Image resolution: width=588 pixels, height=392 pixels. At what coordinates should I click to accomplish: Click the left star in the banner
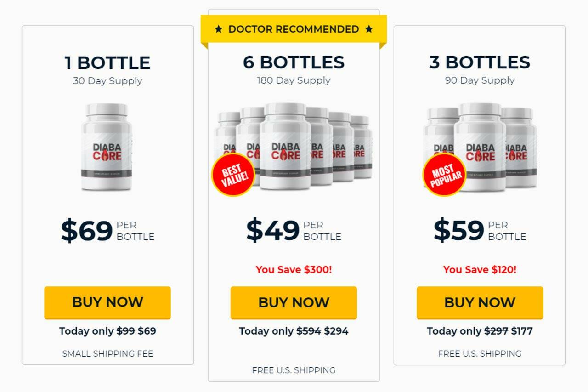coord(219,29)
